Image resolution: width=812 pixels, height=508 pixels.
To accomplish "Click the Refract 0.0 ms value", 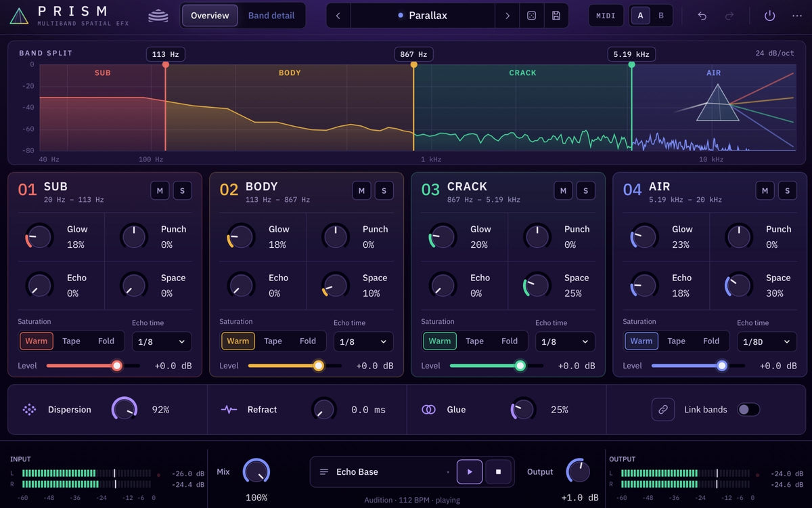I will [x=368, y=410].
